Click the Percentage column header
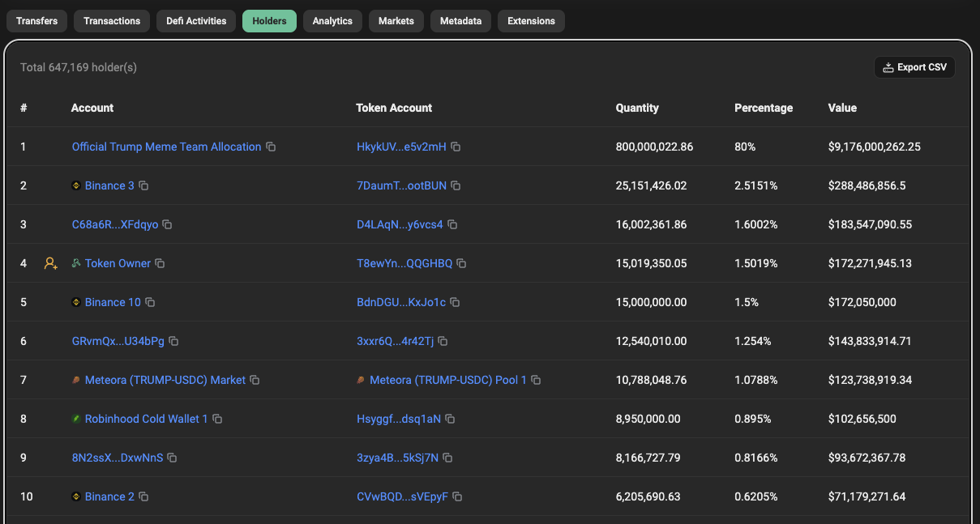 [764, 108]
